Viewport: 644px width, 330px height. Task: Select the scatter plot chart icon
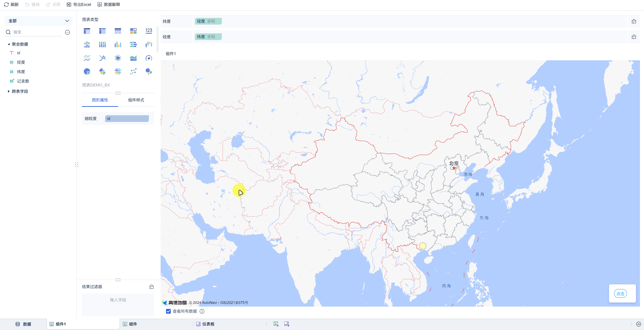[133, 72]
